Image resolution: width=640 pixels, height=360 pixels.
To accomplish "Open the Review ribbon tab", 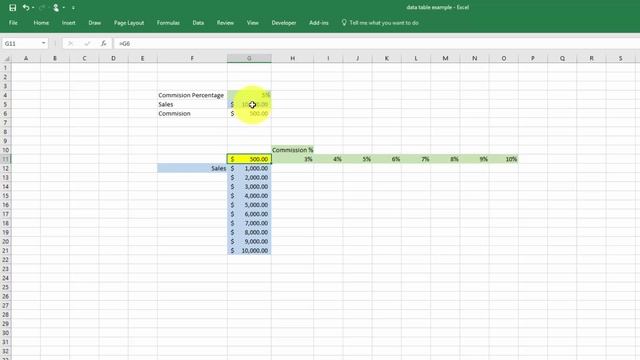I will 225,23.
